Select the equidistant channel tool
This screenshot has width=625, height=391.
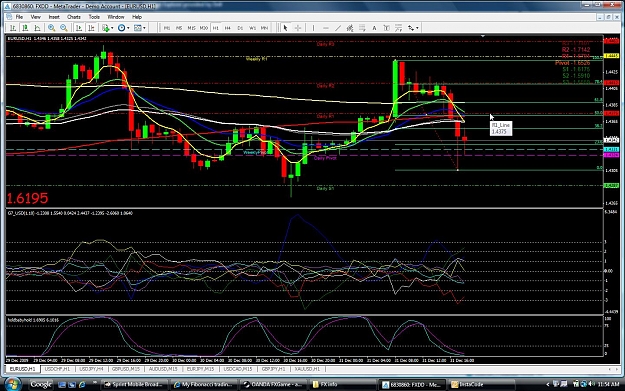pyautogui.click(x=350, y=28)
